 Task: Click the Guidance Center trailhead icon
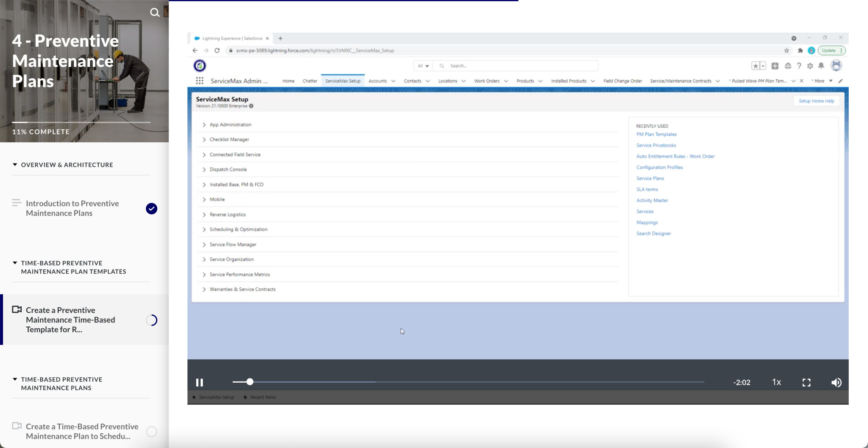tap(788, 66)
